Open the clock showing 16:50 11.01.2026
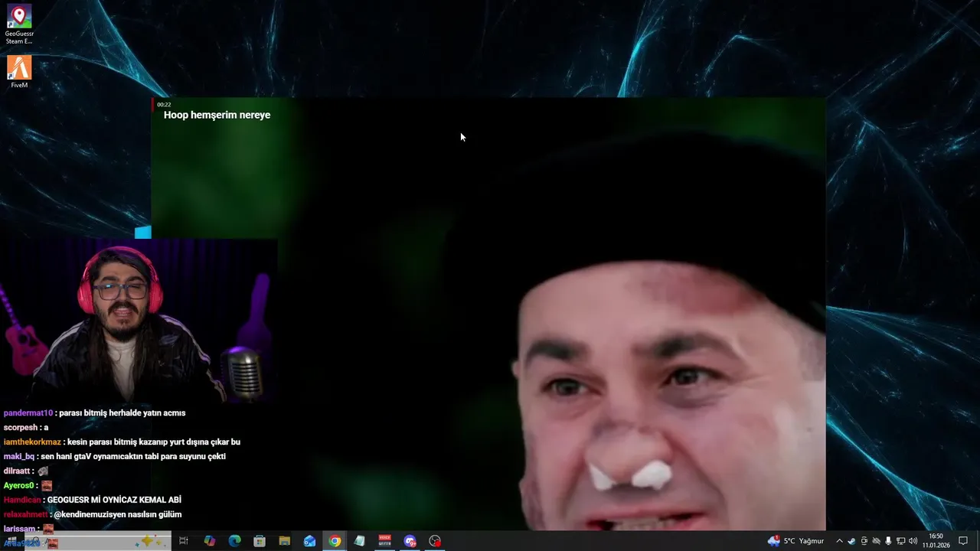This screenshot has height=551, width=980. point(936,541)
